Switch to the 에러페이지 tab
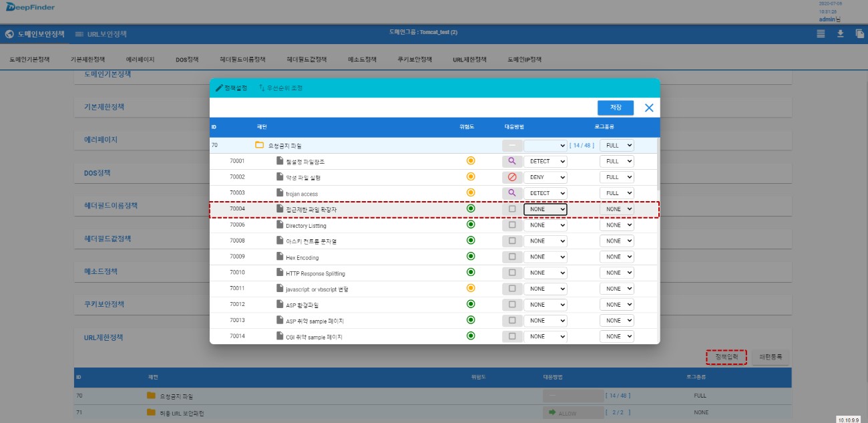The height and width of the screenshot is (423, 868). click(x=140, y=59)
